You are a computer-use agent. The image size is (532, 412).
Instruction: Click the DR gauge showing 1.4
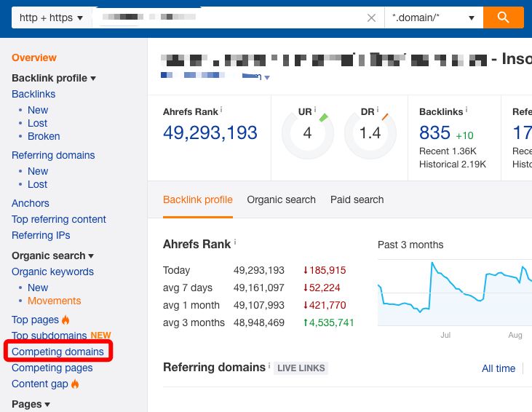(x=370, y=135)
